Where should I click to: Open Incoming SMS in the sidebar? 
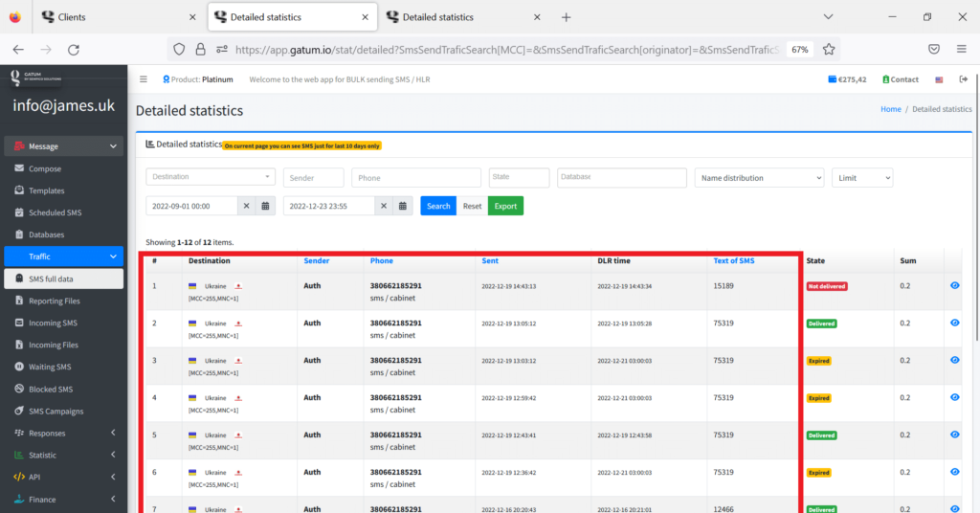tap(54, 323)
